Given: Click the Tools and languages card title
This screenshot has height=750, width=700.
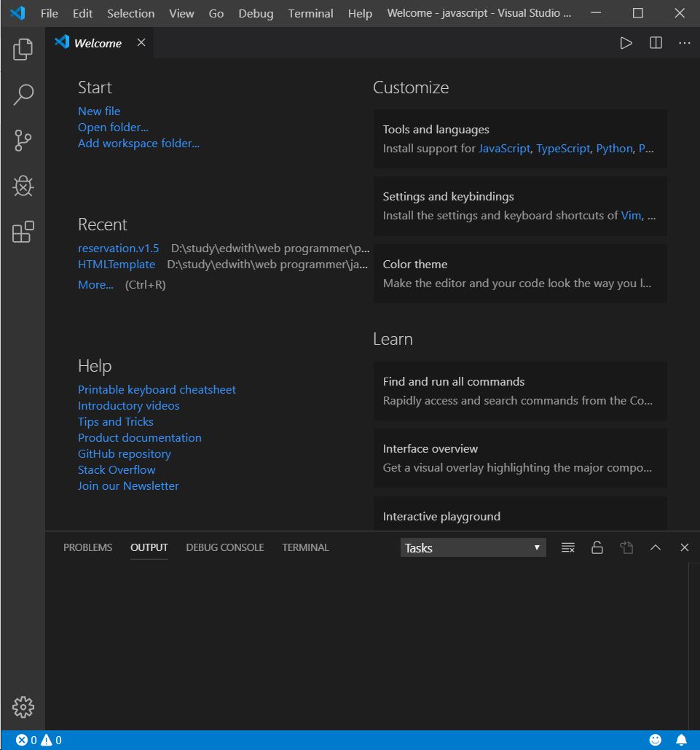Looking at the screenshot, I should pyautogui.click(x=436, y=130).
